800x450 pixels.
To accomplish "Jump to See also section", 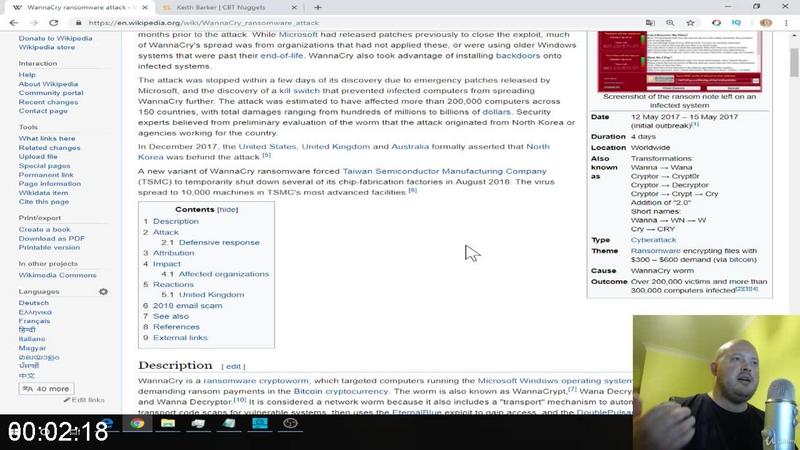I will point(171,316).
